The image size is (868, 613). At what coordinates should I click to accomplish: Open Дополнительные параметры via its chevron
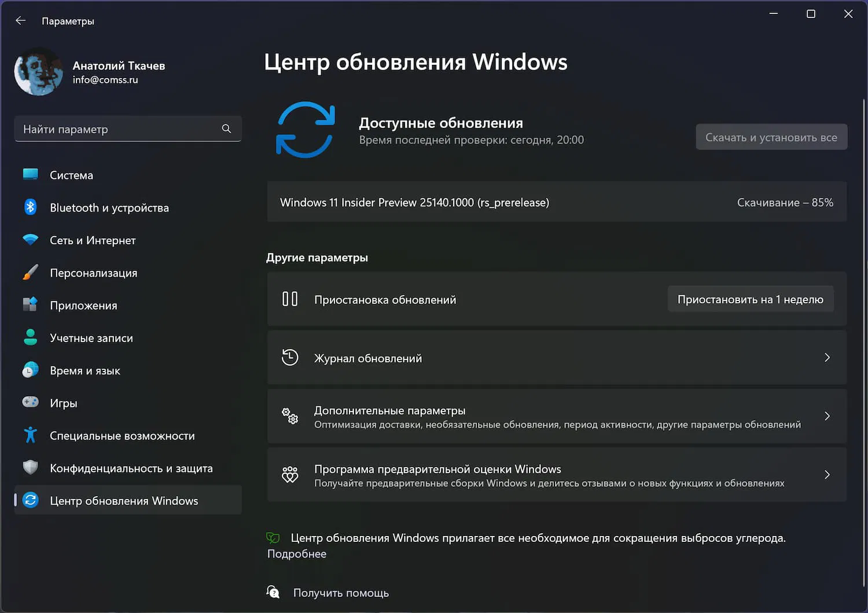[x=827, y=416]
